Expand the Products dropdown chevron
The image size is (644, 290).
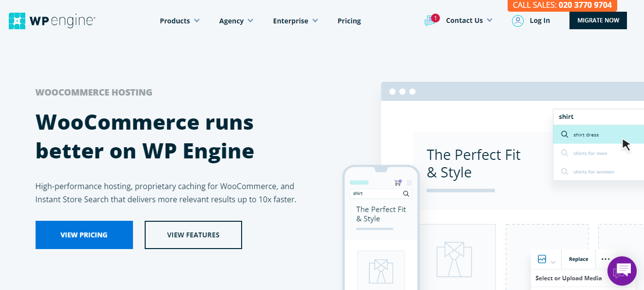coord(197,20)
